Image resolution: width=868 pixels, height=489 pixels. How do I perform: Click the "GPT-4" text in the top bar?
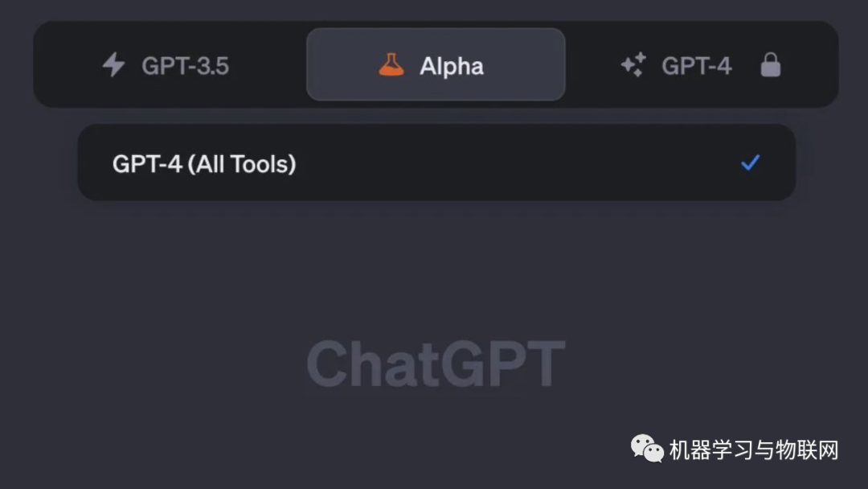[x=697, y=66]
